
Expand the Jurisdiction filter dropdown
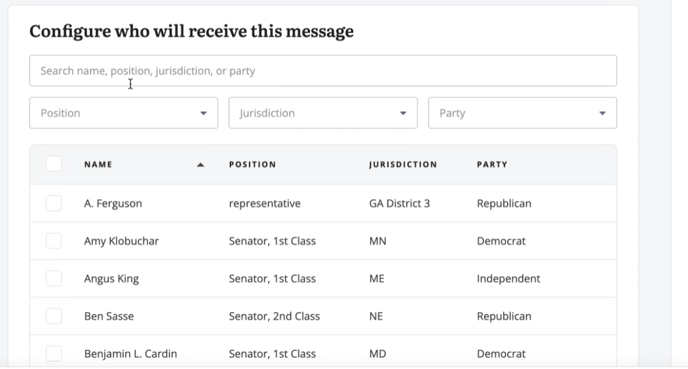pos(323,113)
